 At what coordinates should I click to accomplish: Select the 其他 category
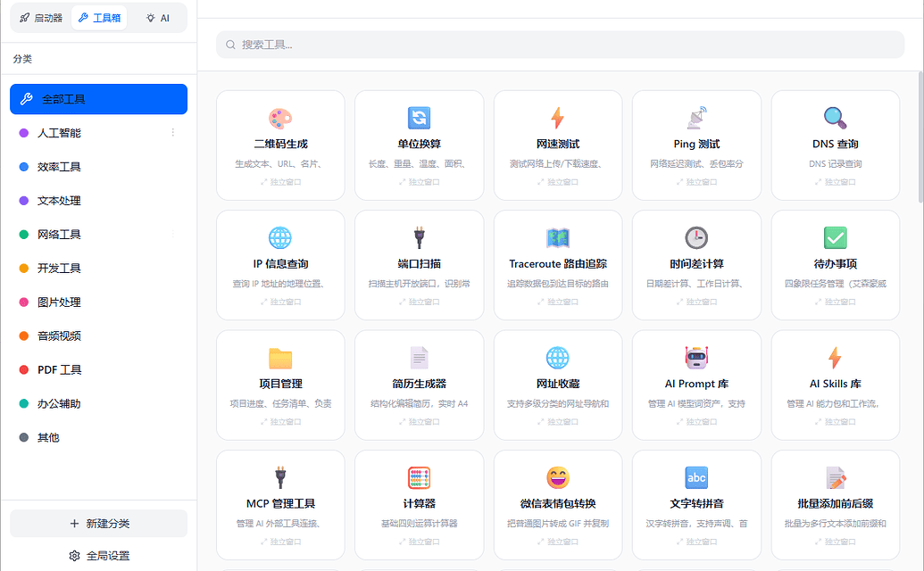click(98, 437)
